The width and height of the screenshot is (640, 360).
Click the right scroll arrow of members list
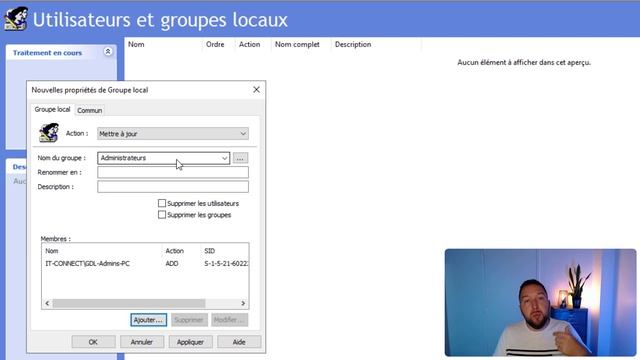click(x=243, y=303)
